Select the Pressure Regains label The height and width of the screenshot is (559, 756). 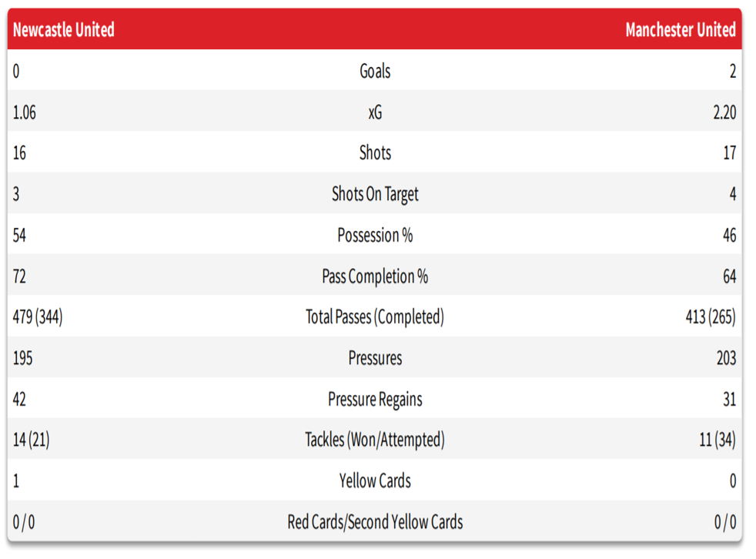click(375, 400)
